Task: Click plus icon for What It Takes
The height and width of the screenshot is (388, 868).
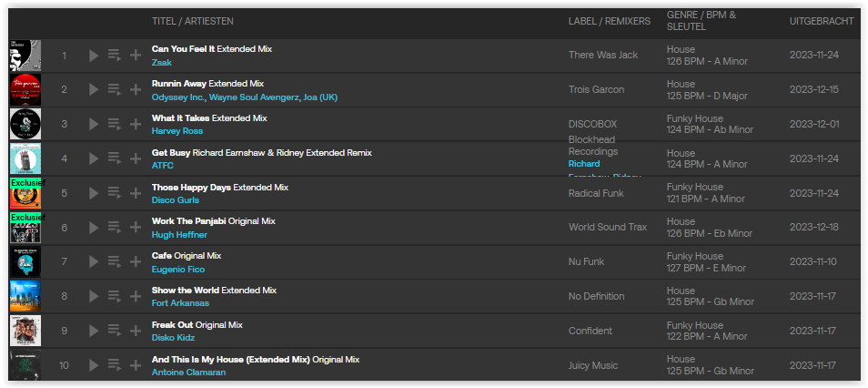Action: point(136,124)
